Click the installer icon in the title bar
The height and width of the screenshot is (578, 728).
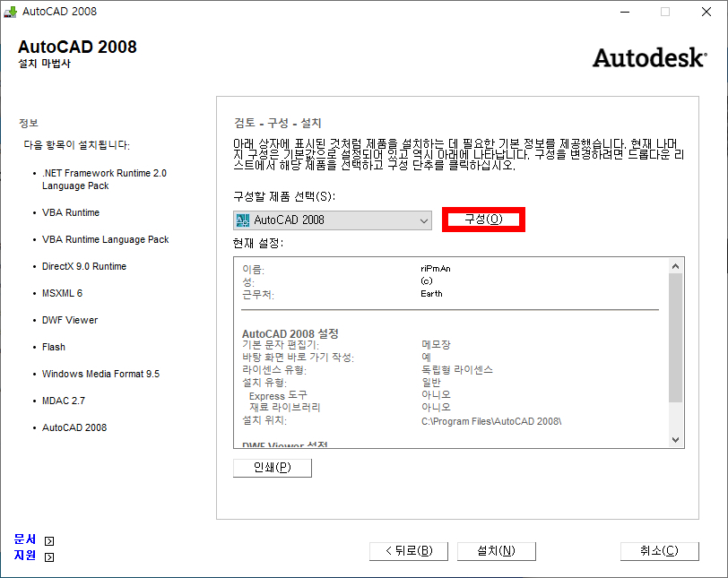[x=10, y=12]
